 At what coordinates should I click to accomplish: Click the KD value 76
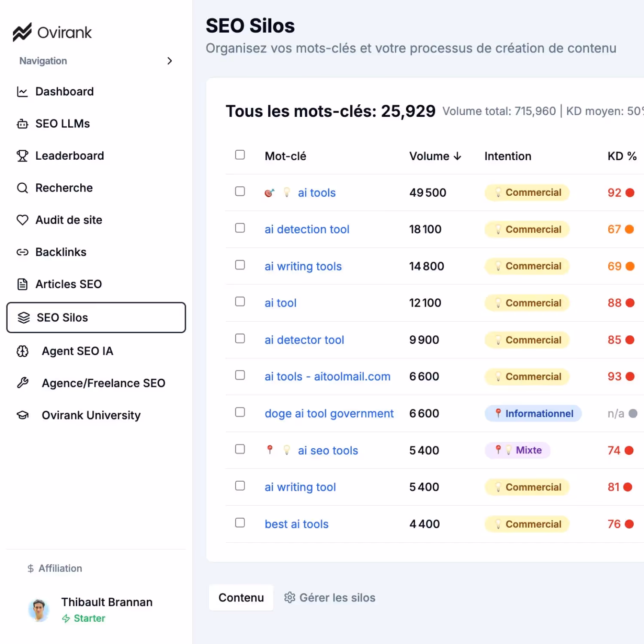tap(614, 524)
